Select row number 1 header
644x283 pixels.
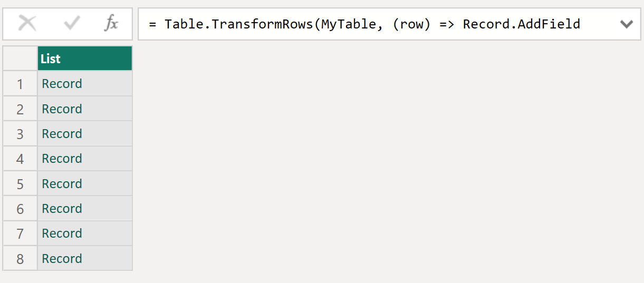pyautogui.click(x=20, y=84)
